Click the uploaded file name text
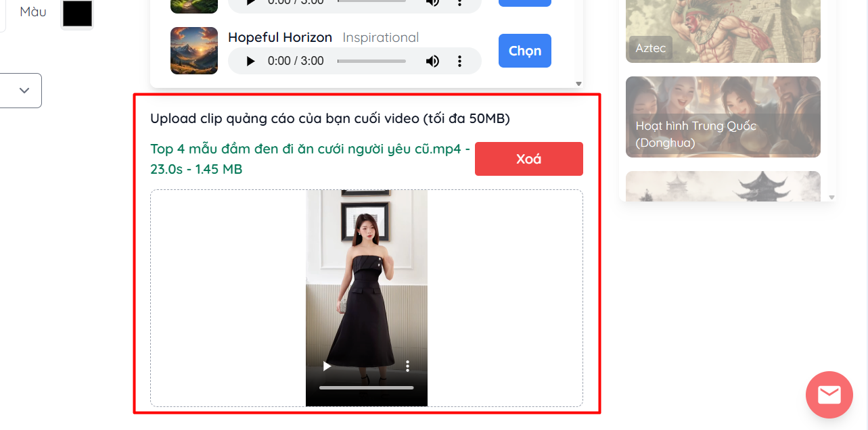This screenshot has height=430, width=868. pos(310,159)
